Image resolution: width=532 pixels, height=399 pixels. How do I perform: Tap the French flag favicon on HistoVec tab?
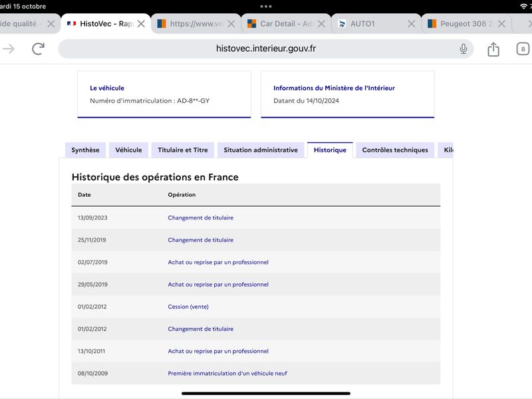(x=71, y=24)
